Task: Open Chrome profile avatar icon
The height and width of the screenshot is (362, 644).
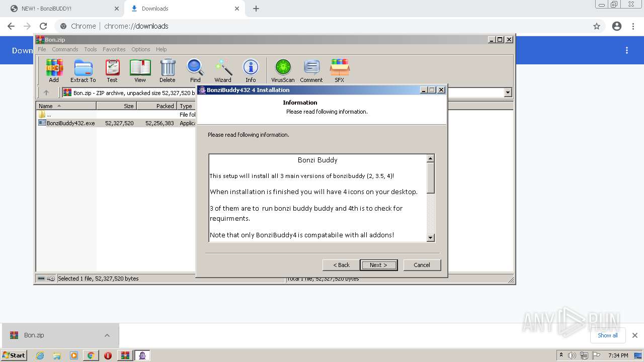Action: click(617, 26)
